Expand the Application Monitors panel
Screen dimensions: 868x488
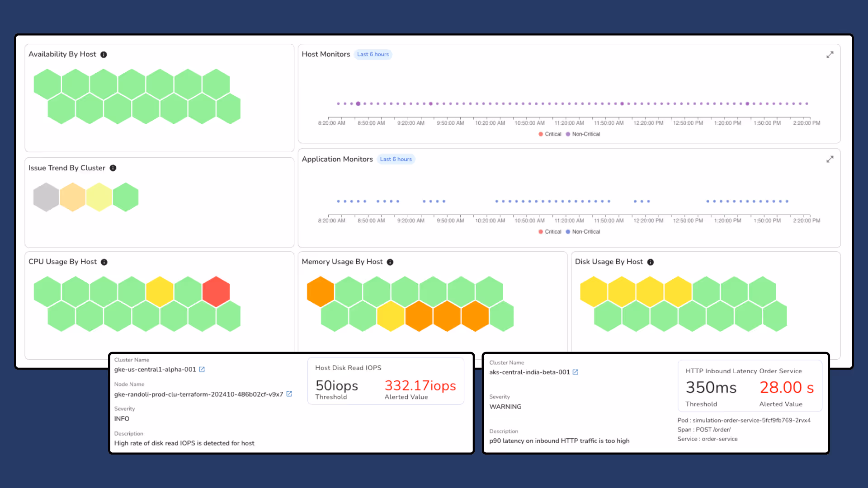click(830, 159)
